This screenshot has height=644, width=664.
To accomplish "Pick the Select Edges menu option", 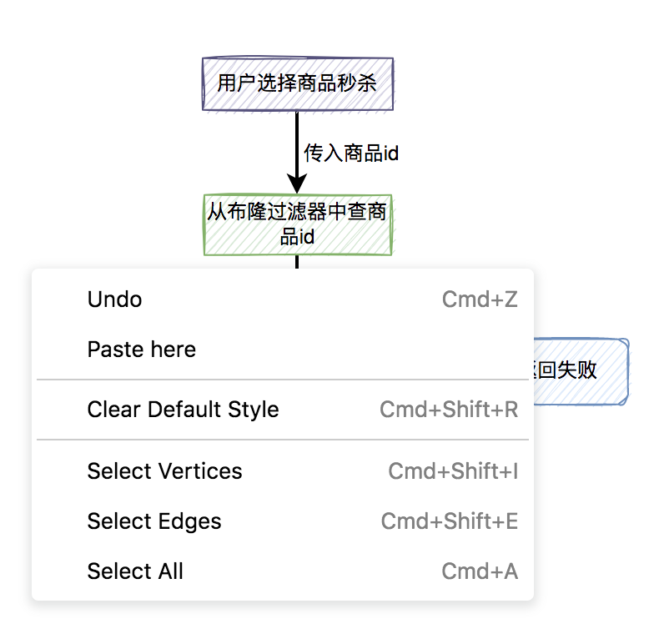I will [154, 521].
